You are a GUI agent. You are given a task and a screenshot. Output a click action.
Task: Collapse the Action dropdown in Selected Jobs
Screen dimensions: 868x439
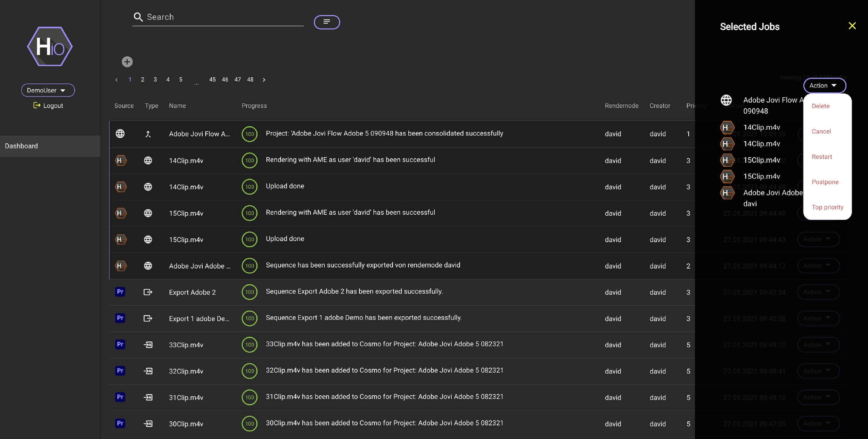pos(824,86)
